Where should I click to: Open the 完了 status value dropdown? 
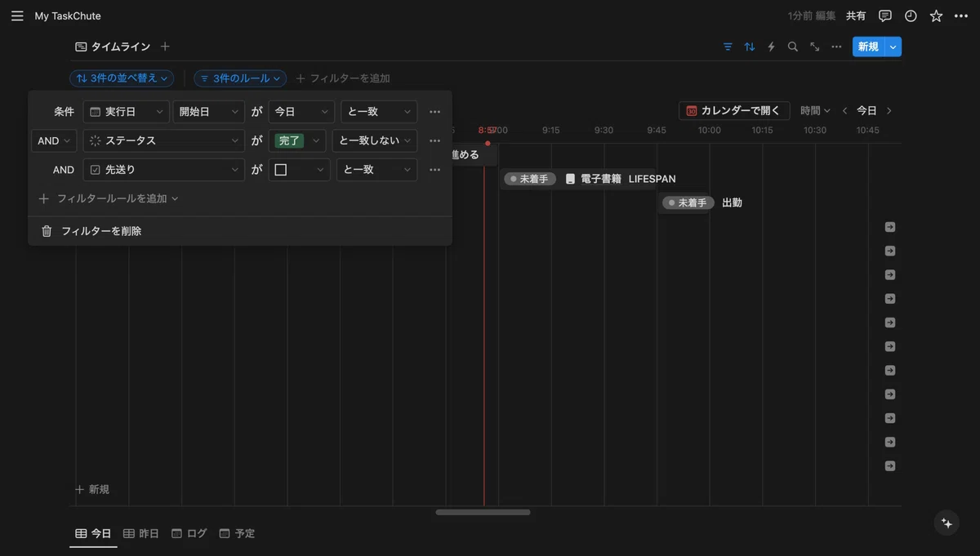click(x=297, y=140)
